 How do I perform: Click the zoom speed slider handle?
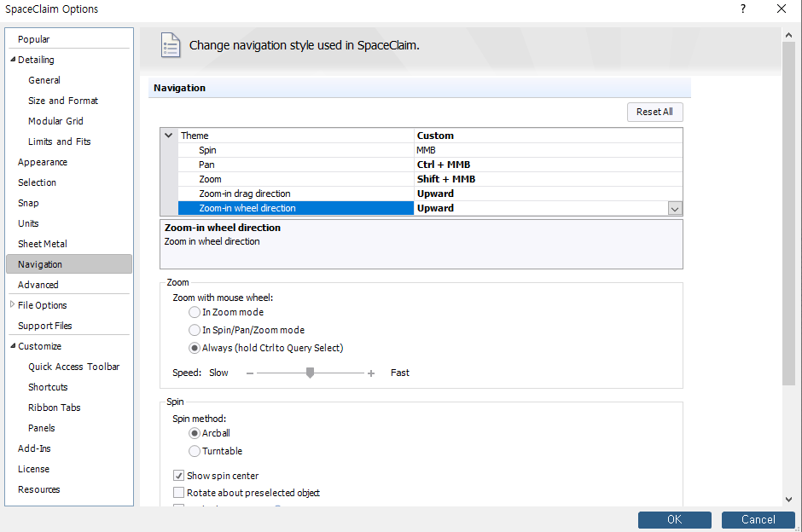click(x=310, y=373)
